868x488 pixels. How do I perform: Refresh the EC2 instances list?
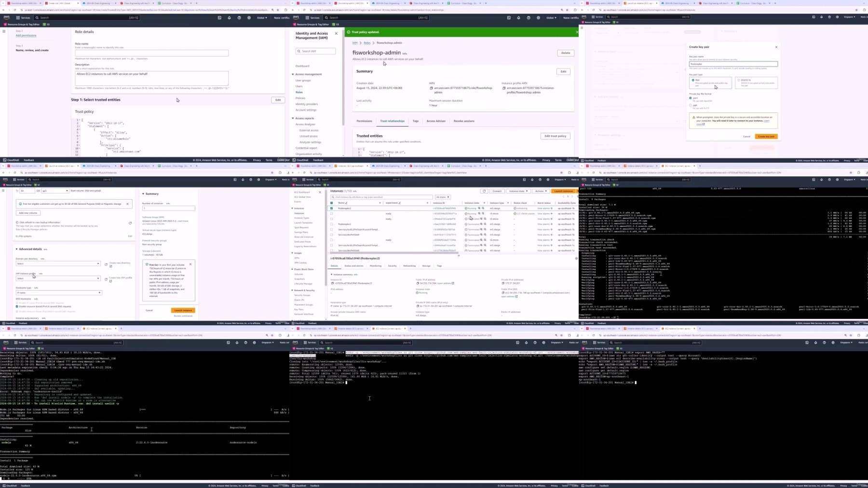(x=484, y=191)
